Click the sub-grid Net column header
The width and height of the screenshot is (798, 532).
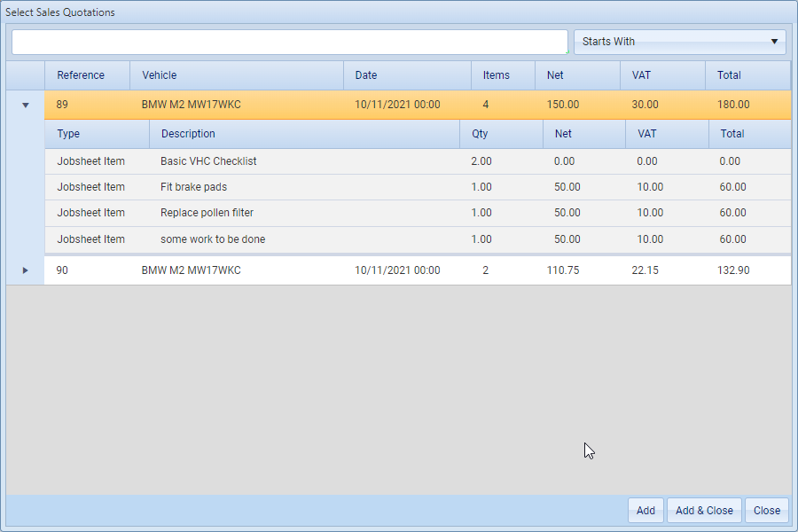click(x=584, y=134)
